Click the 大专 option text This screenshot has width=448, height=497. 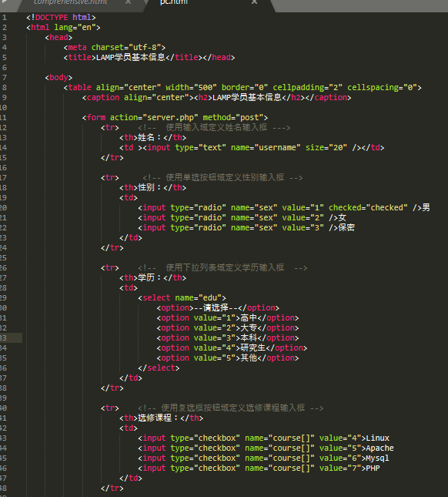coord(249,327)
